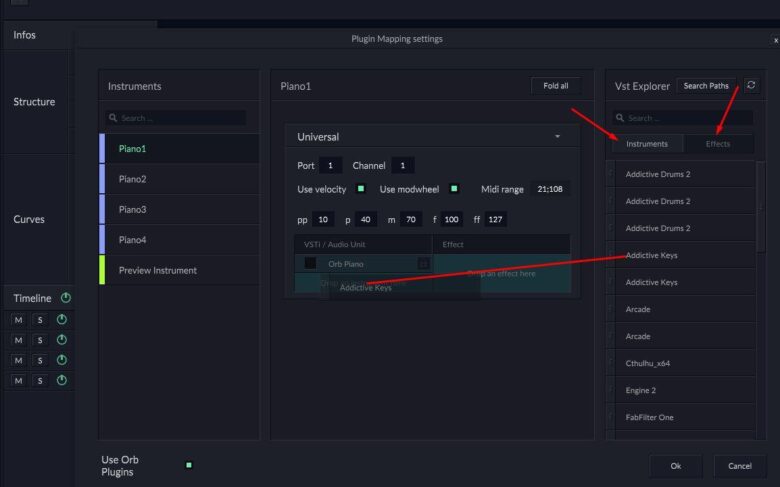Disable the Use modwheel checkbox
The image size is (780, 487).
click(x=453, y=189)
